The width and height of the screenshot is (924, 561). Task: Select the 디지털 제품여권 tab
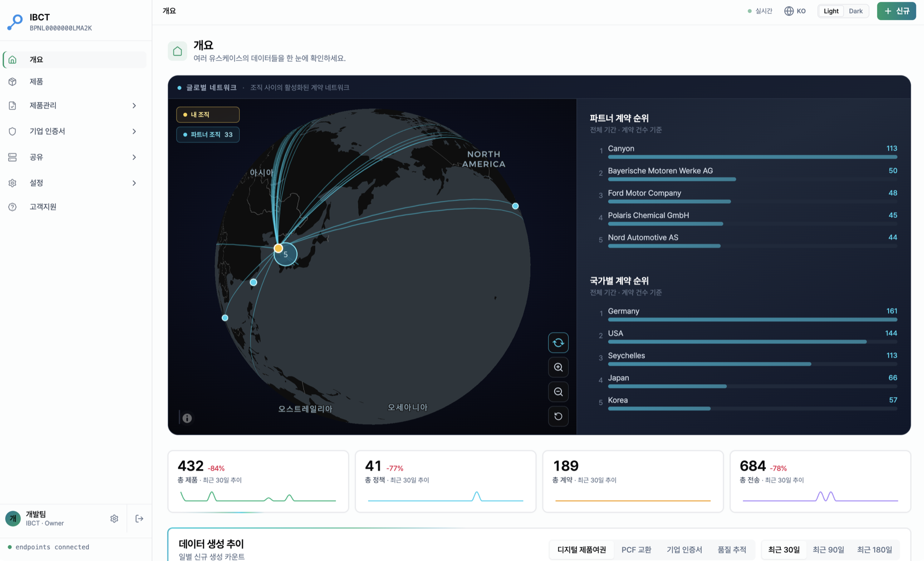point(582,550)
